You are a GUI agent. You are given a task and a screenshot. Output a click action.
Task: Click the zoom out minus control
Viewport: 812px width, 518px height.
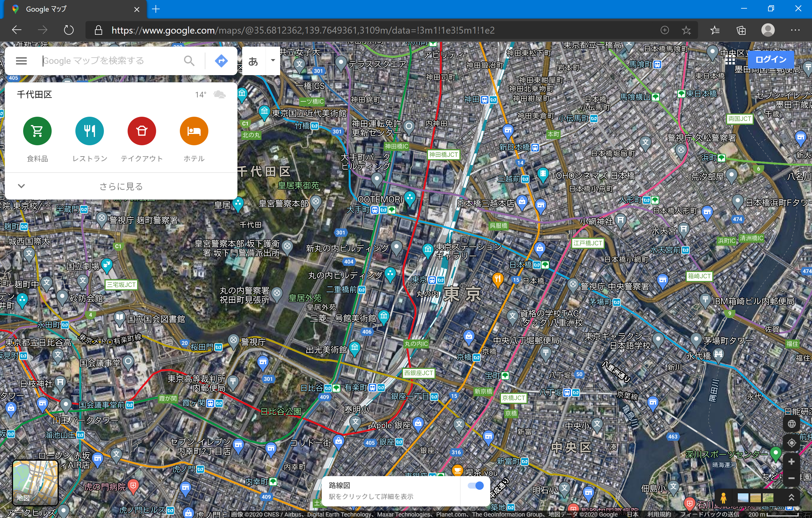[x=792, y=478]
